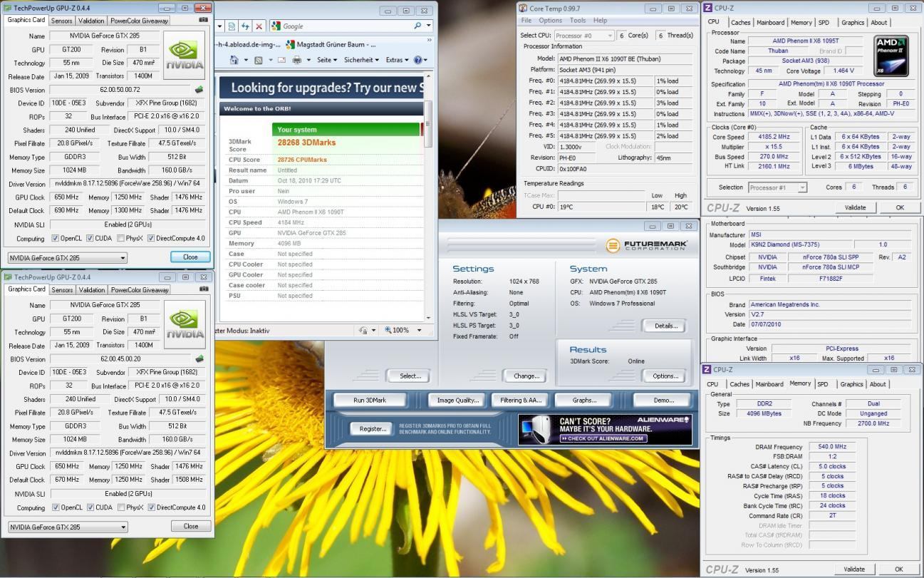Click the AMD Phenom II logo in CPU-Z

[x=891, y=56]
